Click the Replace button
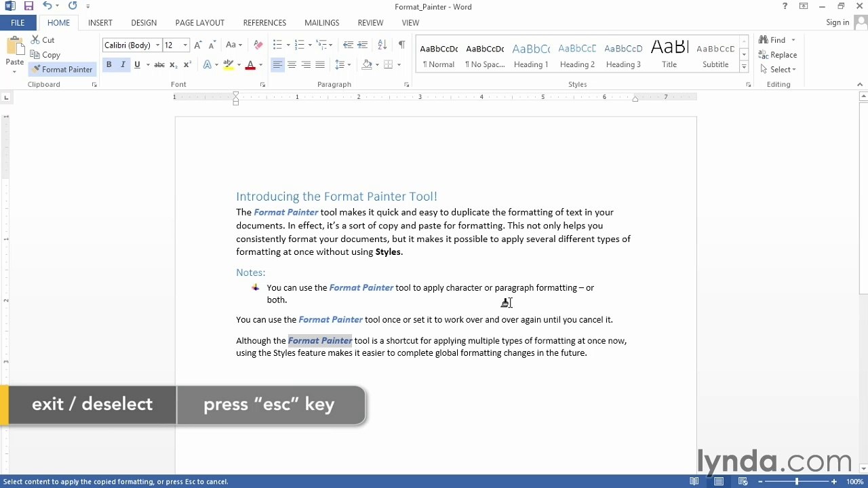The height and width of the screenshot is (488, 868). (778, 55)
